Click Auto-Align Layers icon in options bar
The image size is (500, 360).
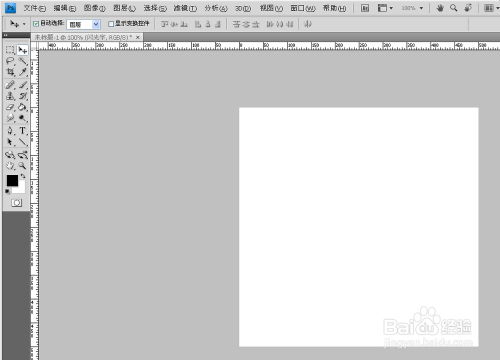pos(308,24)
